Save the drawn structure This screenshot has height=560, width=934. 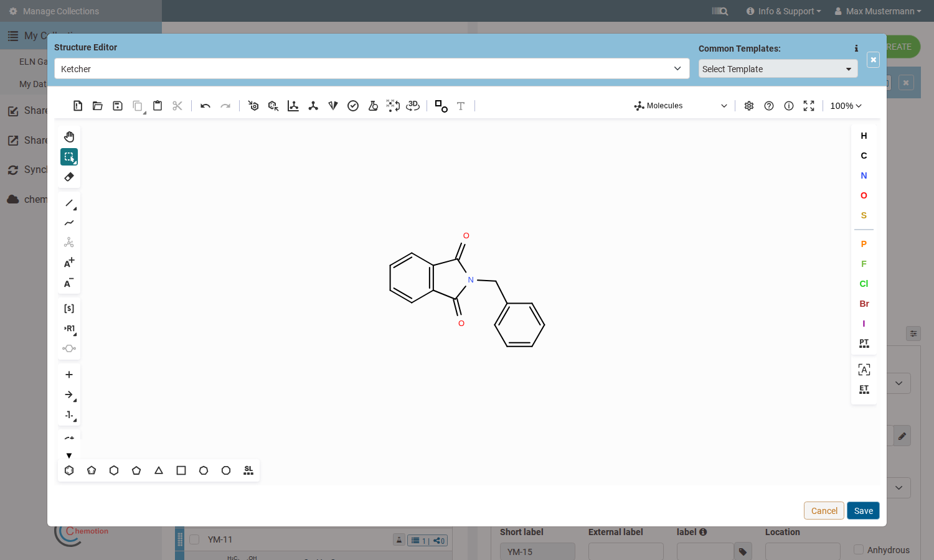tap(863, 511)
